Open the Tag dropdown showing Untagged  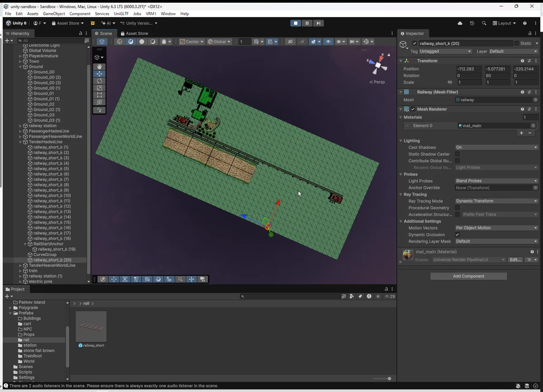(x=446, y=52)
